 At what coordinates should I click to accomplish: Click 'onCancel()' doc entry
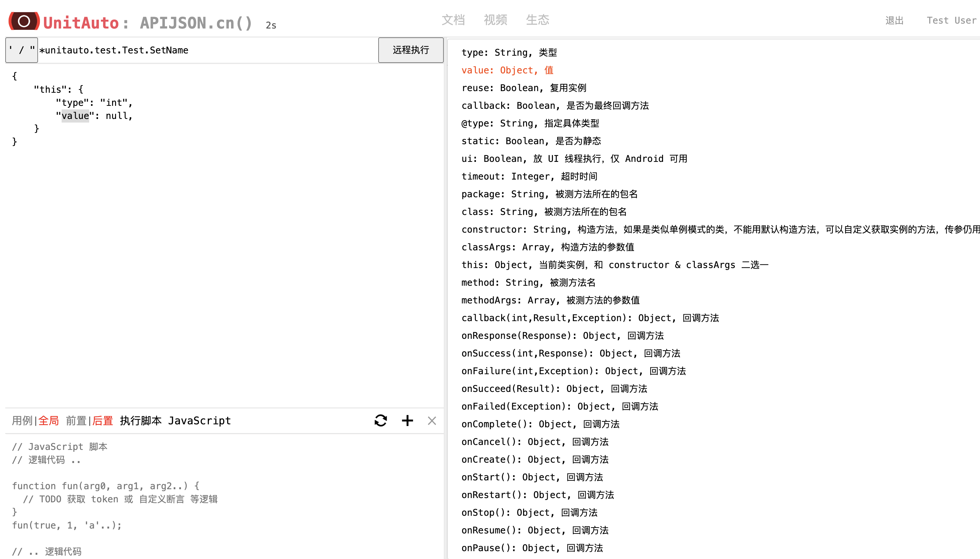535,441
